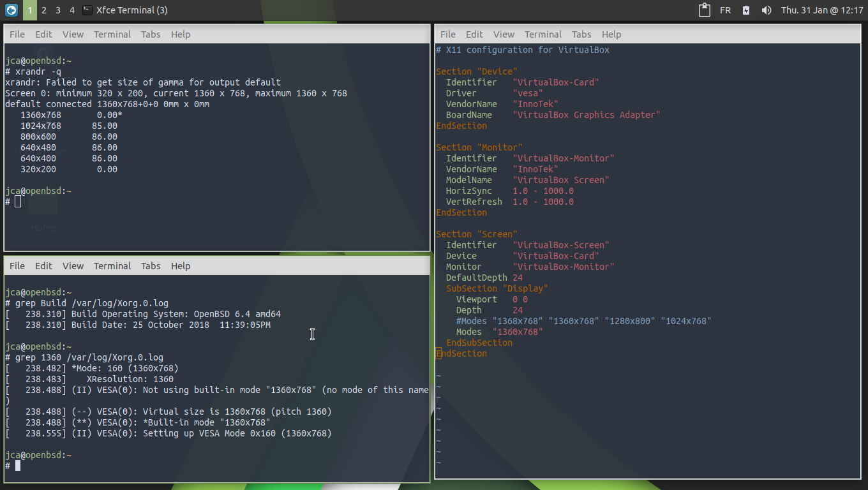This screenshot has width=868, height=490.
Task: Open View menu in the X11 configuration terminal
Action: click(504, 34)
